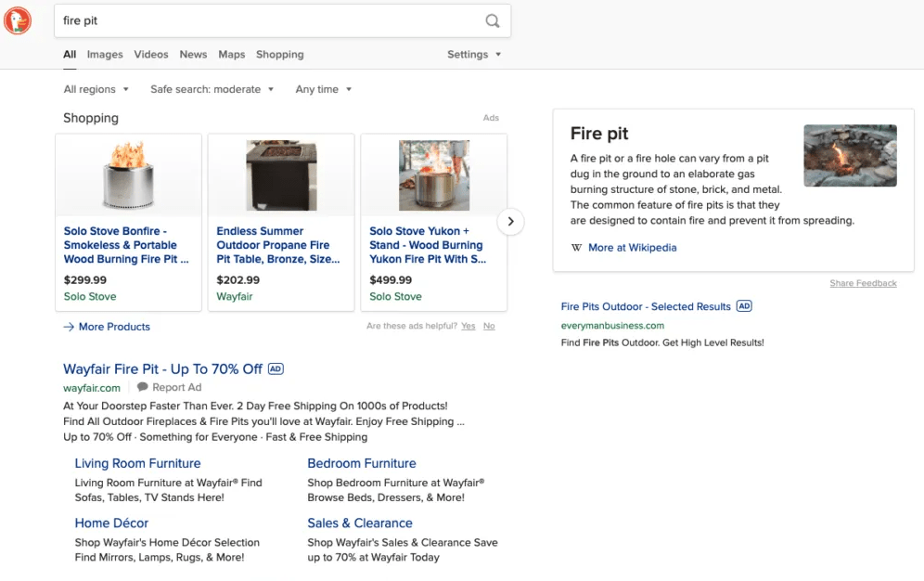
Task: Open the Sales & Clearance sitelink
Action: pyautogui.click(x=360, y=523)
